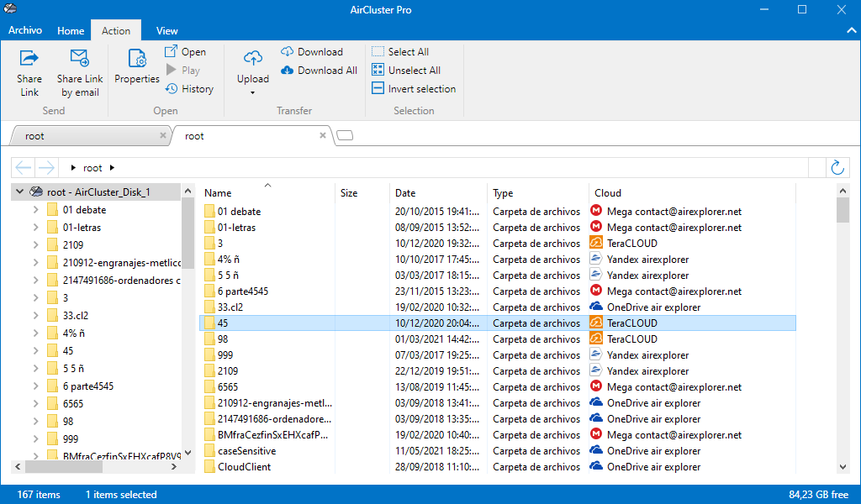
Task: Click date cell 01/03/2021 14:42
Action: tap(437, 339)
